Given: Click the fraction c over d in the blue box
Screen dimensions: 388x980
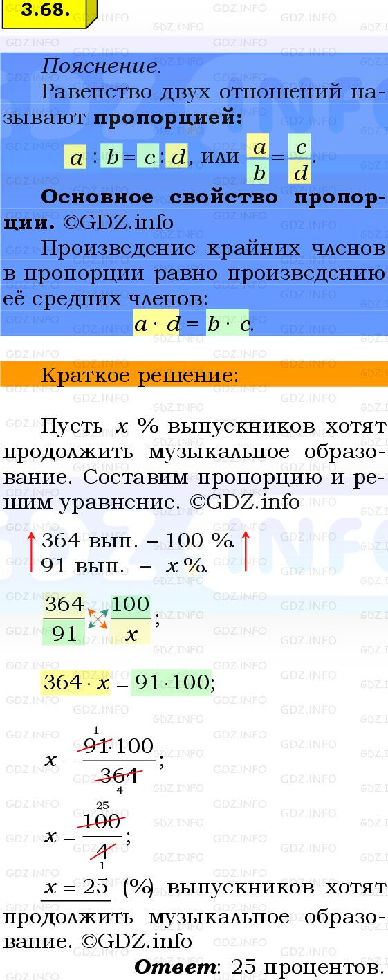Looking at the screenshot, I should [x=300, y=159].
